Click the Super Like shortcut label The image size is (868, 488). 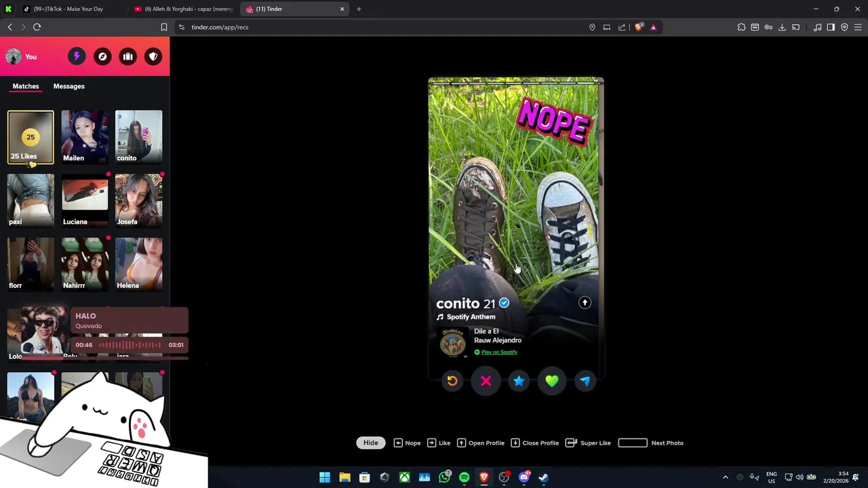coord(595,443)
